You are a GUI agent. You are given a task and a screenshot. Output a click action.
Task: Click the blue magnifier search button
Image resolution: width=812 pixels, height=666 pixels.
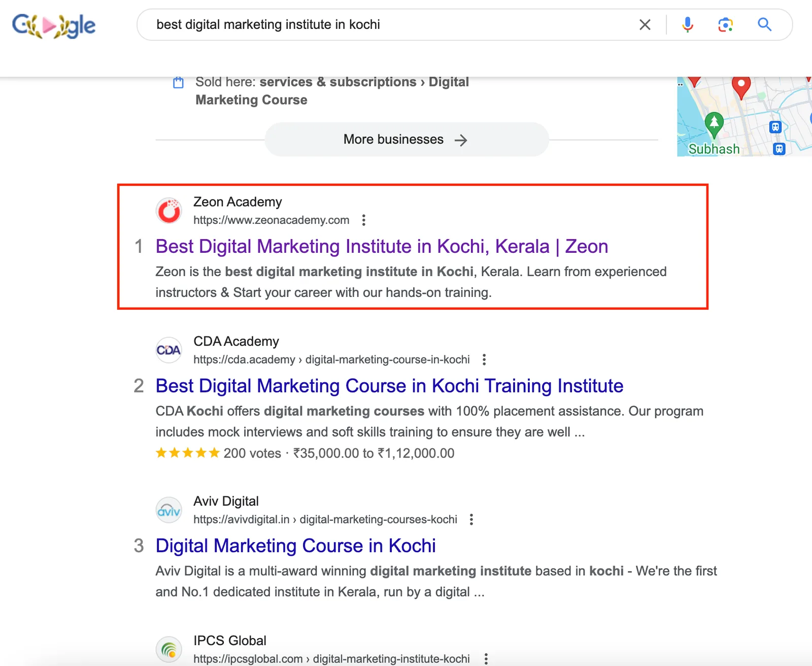tap(764, 24)
